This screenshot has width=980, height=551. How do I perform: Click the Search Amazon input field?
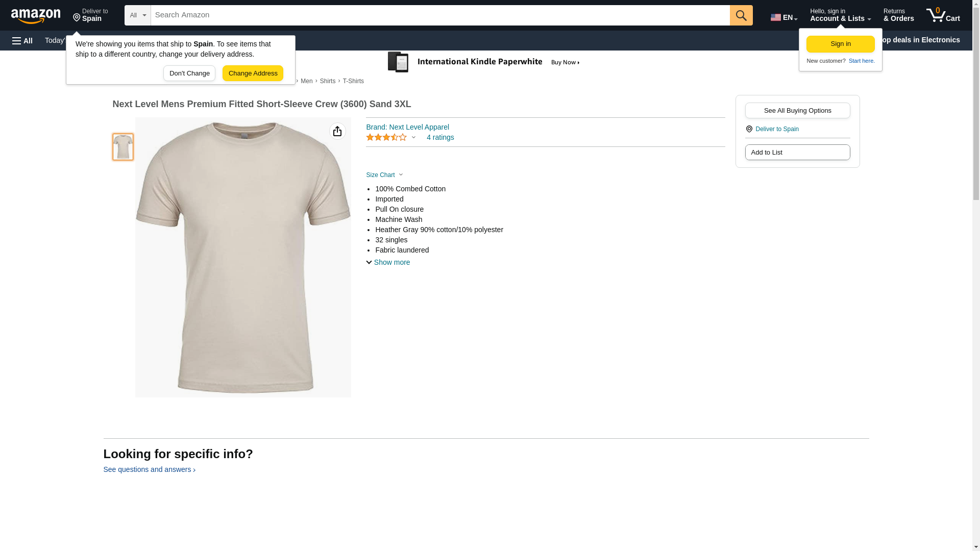[439, 15]
